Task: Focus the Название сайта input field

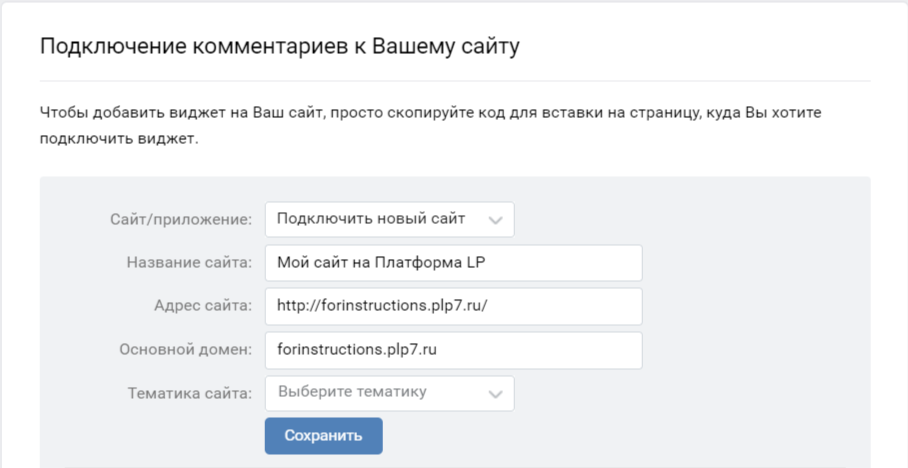Action: (x=453, y=263)
